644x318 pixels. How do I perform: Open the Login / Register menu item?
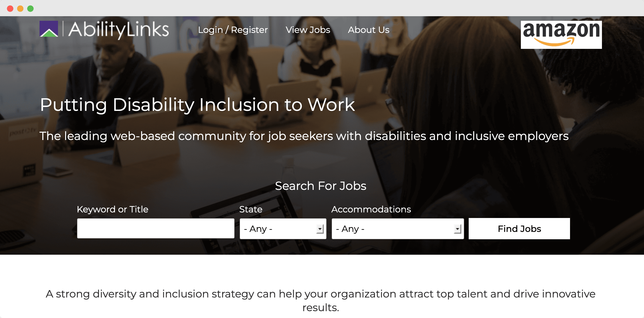pos(233,30)
